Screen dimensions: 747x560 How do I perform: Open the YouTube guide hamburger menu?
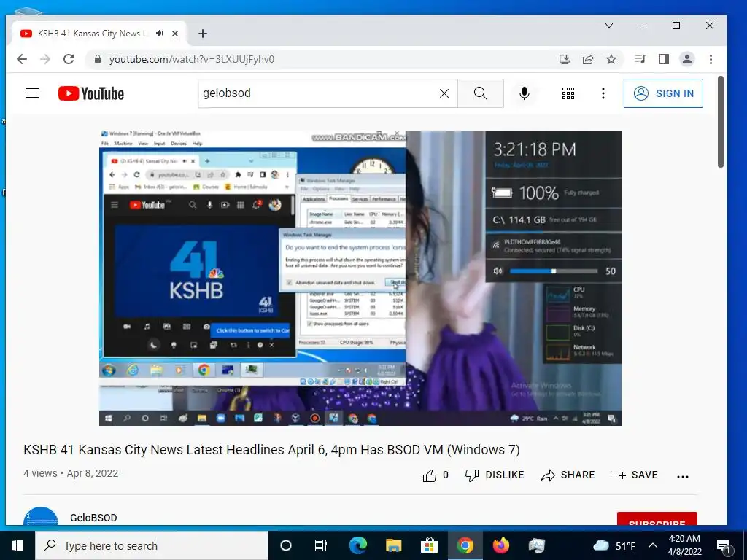pyautogui.click(x=32, y=93)
